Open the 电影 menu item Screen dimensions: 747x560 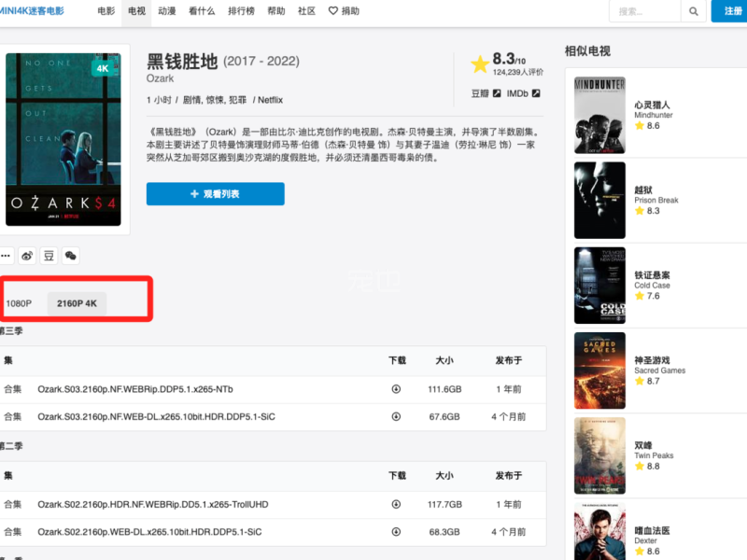point(107,12)
